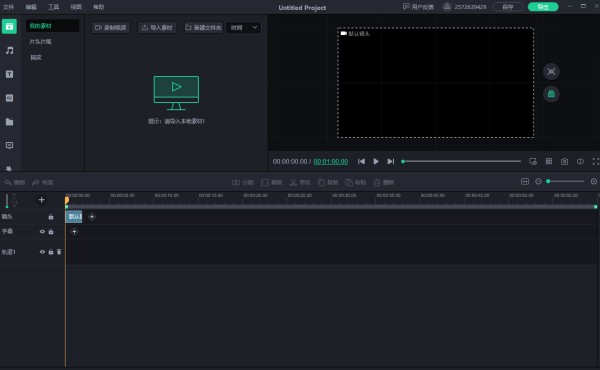Open the green total duration time link
This screenshot has height=370, width=600.
331,161
